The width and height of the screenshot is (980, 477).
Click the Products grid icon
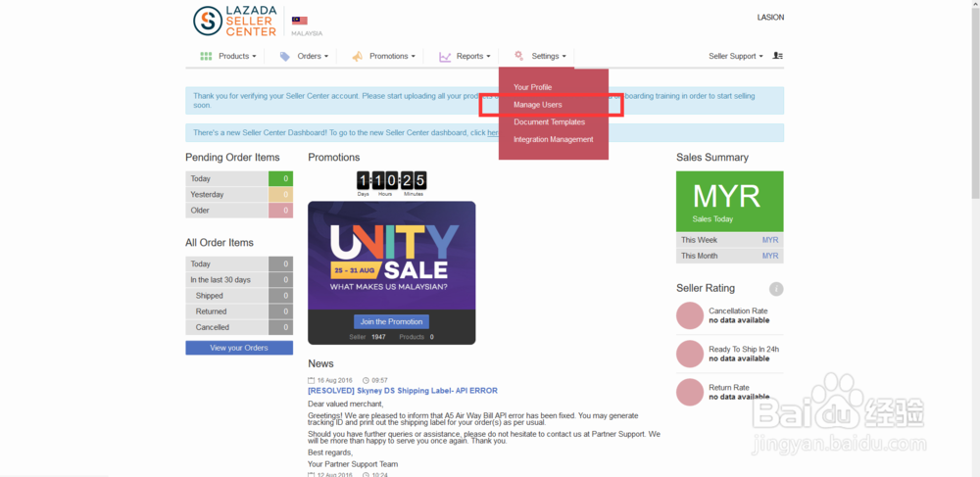coord(206,56)
